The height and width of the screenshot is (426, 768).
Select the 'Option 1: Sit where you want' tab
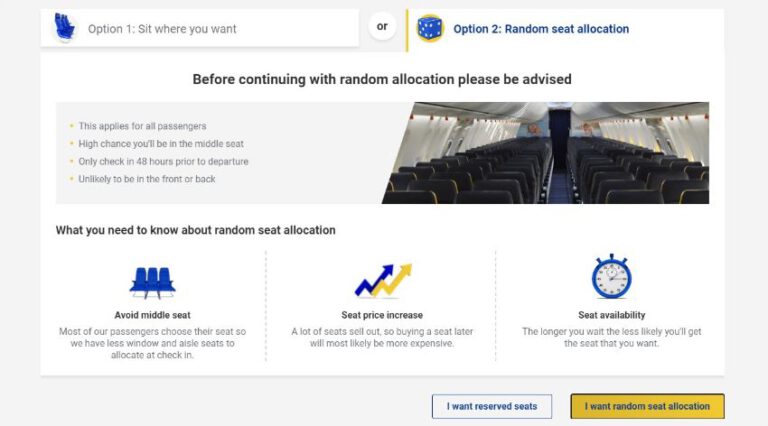click(200, 28)
